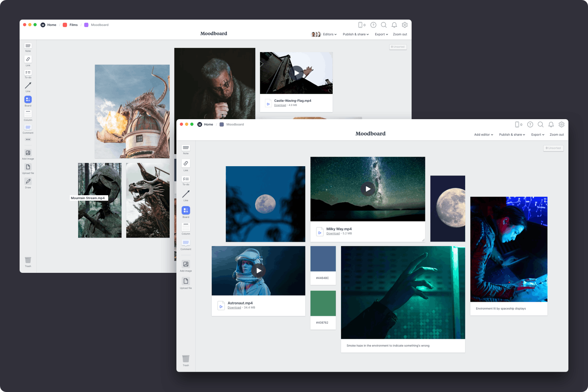Select the #408762 green color swatch
588x392 pixels.
(x=323, y=303)
